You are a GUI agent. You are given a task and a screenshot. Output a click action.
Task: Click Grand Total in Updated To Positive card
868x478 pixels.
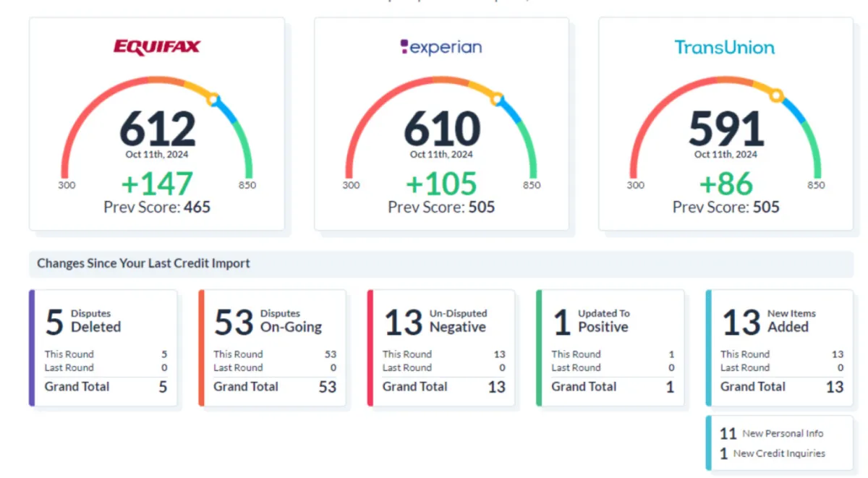[613, 387]
